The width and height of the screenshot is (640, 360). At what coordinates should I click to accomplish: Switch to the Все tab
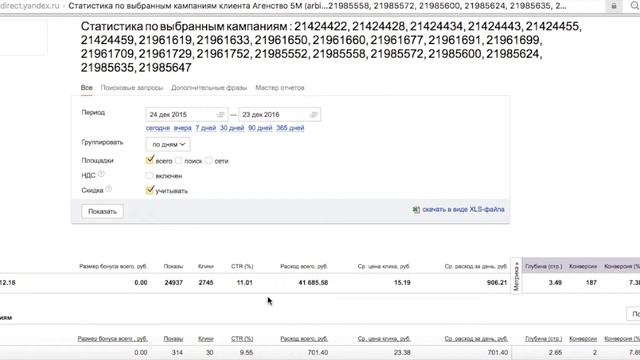tap(87, 88)
